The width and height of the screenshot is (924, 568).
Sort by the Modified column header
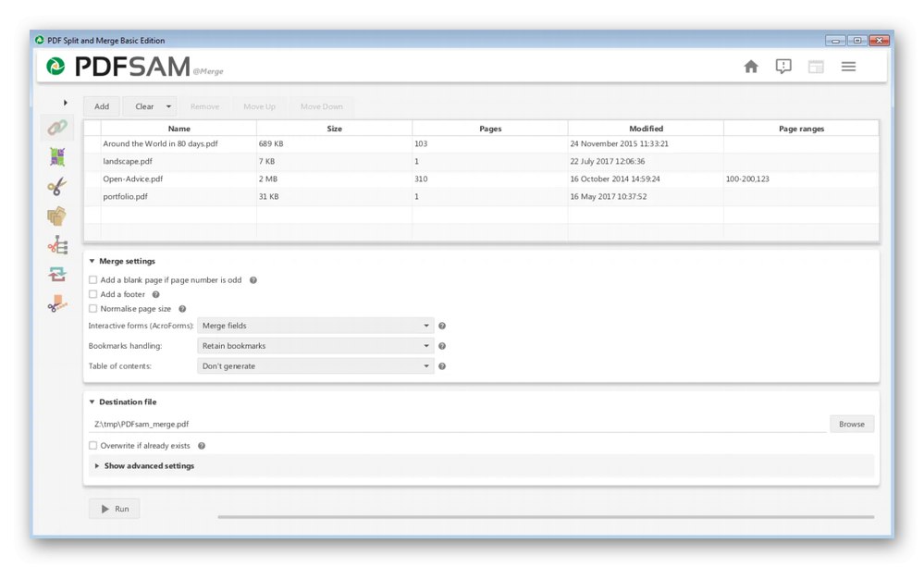(x=646, y=129)
